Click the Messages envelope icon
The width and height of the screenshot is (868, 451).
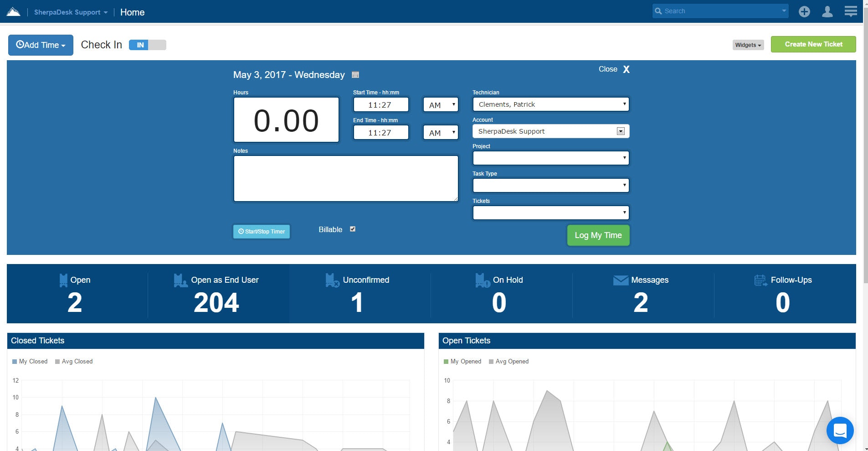(621, 280)
